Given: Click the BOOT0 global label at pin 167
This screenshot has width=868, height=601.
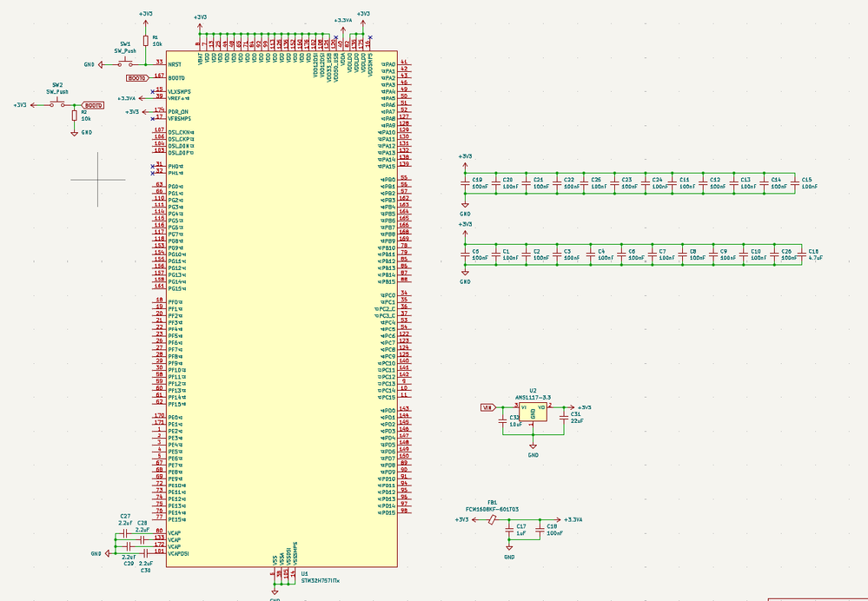Looking at the screenshot, I should point(138,78).
